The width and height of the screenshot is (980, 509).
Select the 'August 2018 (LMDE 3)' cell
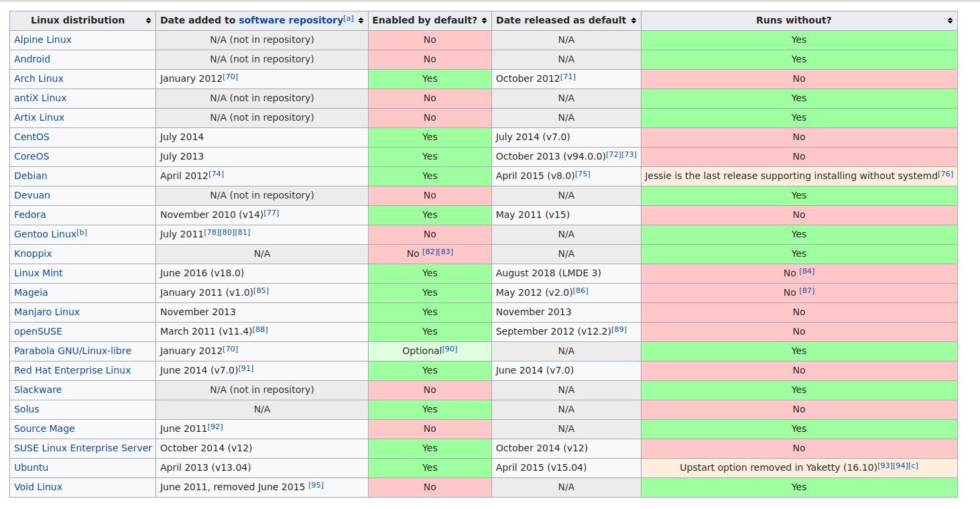(x=566, y=273)
